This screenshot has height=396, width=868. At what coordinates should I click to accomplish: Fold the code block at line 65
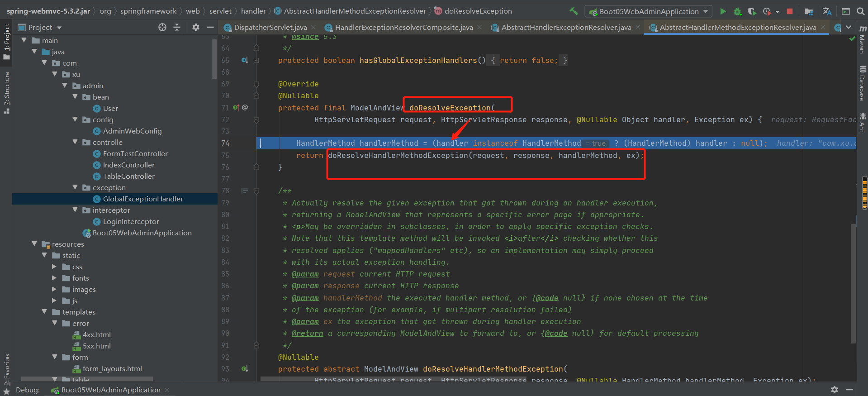[256, 60]
